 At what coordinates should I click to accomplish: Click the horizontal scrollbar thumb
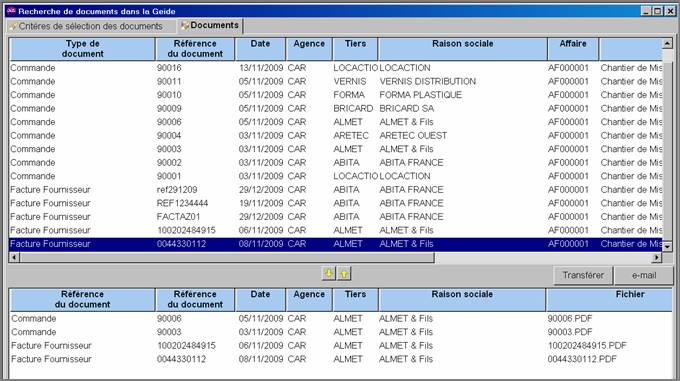coord(227,257)
